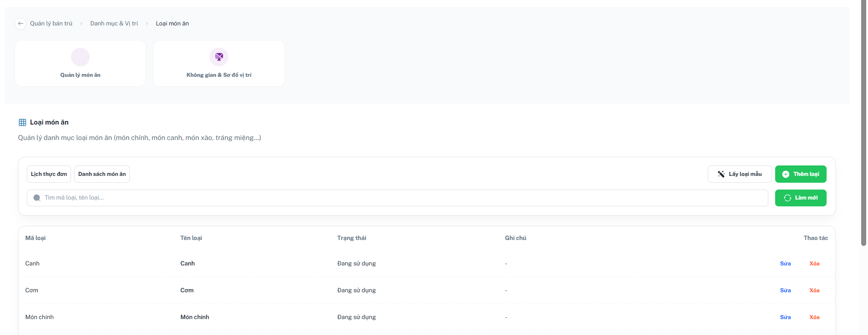Edit the Canh row with Sửa
Screen dimensions: 868x335
(x=785, y=264)
